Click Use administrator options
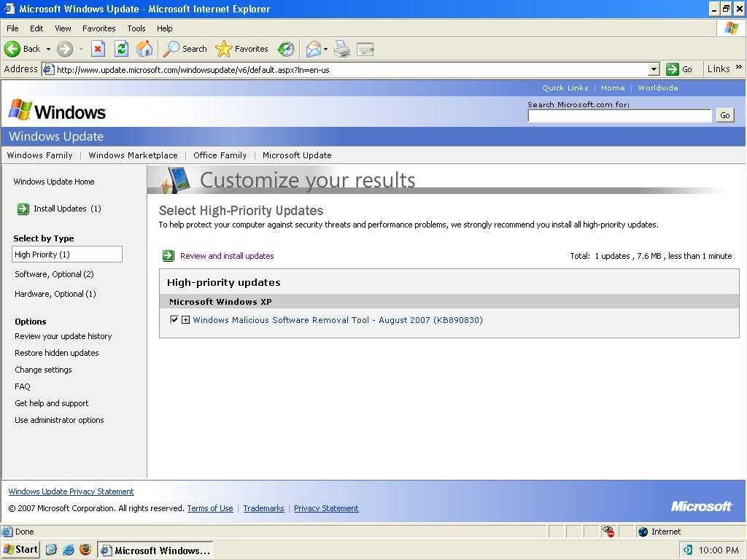 coord(59,420)
